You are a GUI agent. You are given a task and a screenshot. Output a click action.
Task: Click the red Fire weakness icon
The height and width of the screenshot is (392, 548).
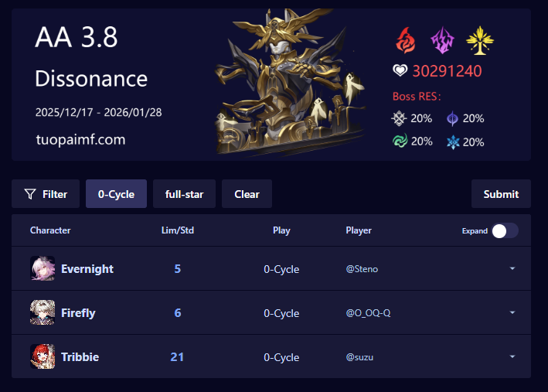(406, 40)
